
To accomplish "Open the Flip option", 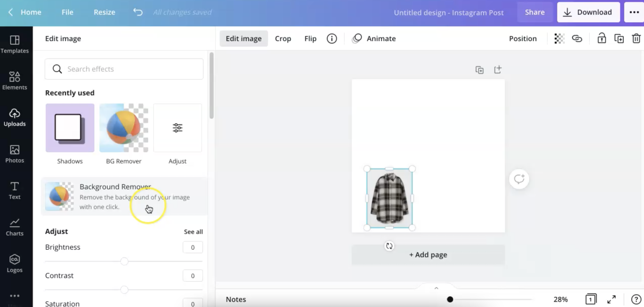I will click(x=310, y=39).
